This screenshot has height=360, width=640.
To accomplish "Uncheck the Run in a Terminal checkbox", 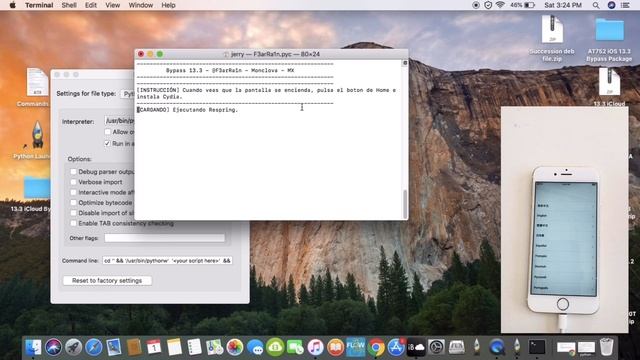I will (x=107, y=144).
